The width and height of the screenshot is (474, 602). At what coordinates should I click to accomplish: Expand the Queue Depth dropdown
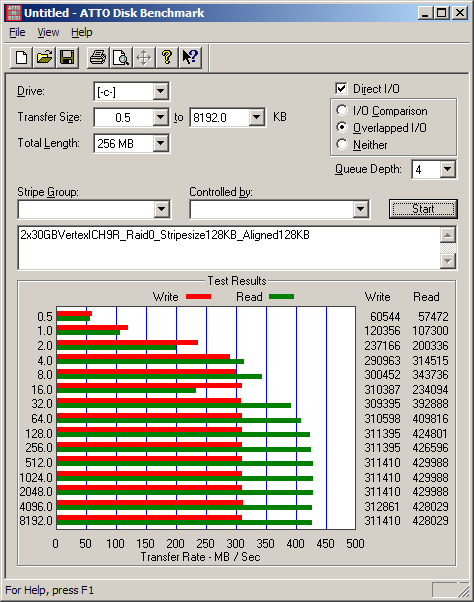(448, 169)
